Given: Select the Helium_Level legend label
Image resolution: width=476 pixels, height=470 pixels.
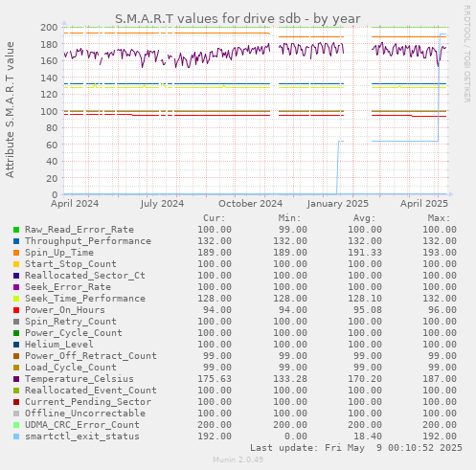Looking at the screenshot, I should (x=59, y=345).
